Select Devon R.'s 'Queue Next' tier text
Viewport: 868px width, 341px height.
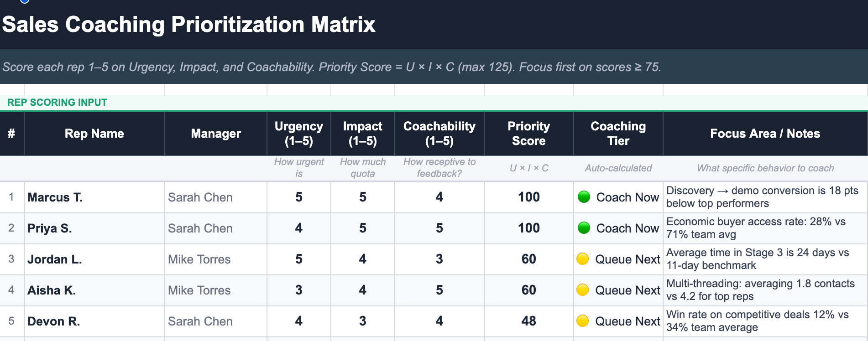(627, 321)
